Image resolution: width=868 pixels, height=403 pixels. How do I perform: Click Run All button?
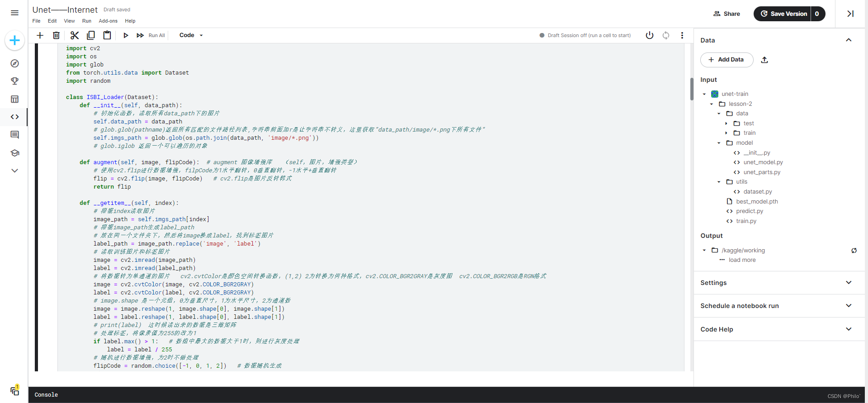click(151, 35)
